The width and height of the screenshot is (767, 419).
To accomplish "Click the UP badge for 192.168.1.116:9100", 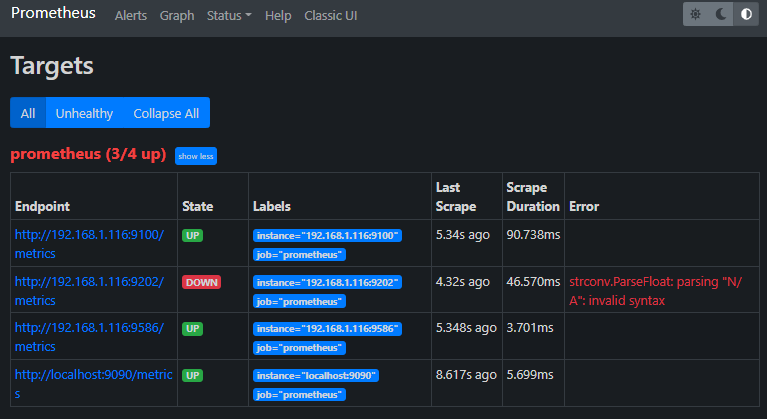I will (192, 236).
